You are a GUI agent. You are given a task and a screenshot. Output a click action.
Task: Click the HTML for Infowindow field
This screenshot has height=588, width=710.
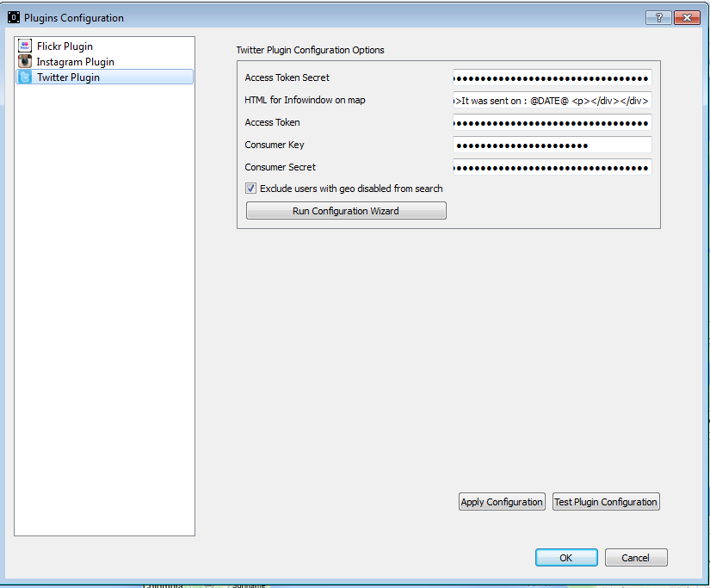pyautogui.click(x=552, y=101)
